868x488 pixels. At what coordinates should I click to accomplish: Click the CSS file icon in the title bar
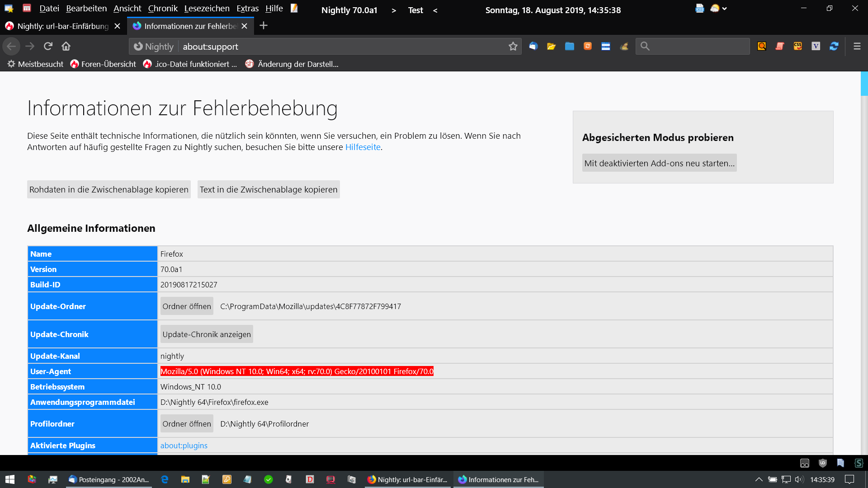click(699, 9)
